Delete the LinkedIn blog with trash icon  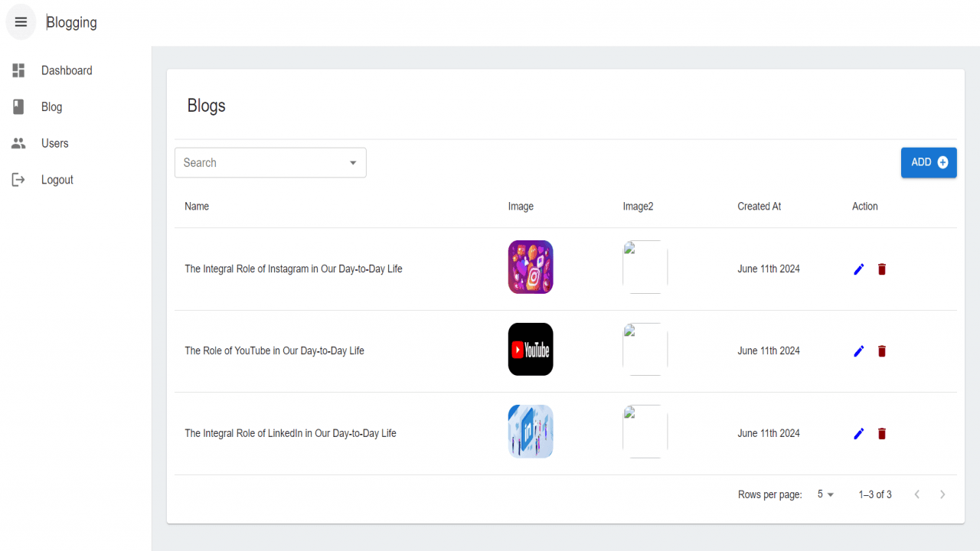(x=882, y=433)
